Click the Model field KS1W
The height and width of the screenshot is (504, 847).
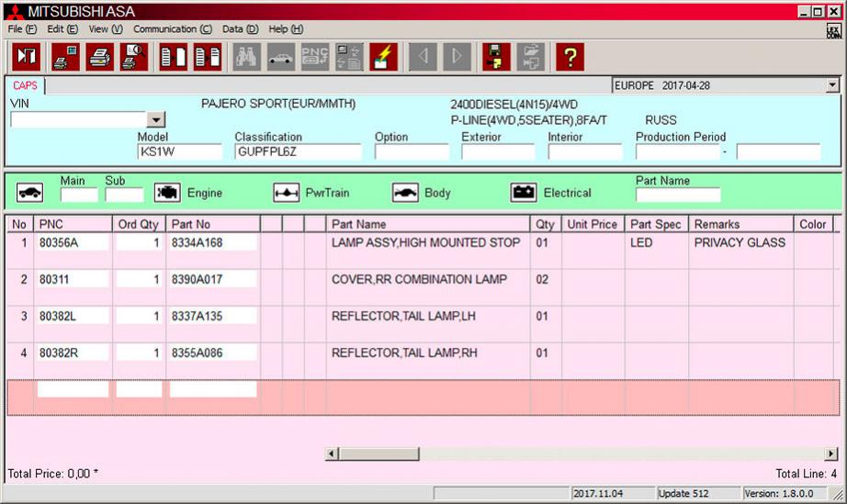[x=180, y=151]
